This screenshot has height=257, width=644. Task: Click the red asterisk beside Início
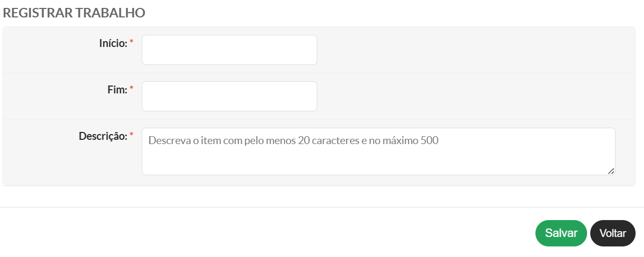(132, 42)
